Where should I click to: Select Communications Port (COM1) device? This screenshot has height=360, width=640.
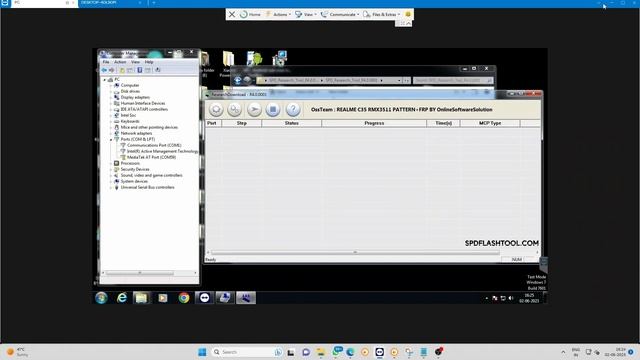pyautogui.click(x=154, y=145)
